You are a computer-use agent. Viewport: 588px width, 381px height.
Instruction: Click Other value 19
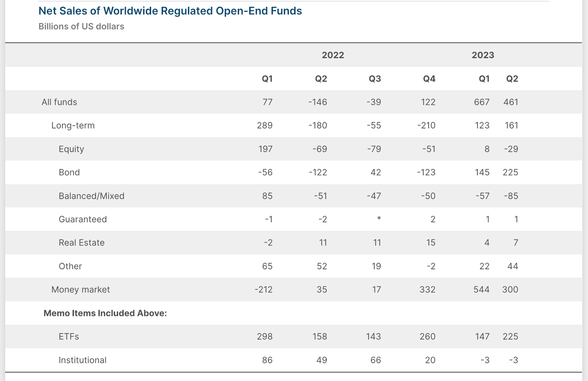(x=376, y=266)
